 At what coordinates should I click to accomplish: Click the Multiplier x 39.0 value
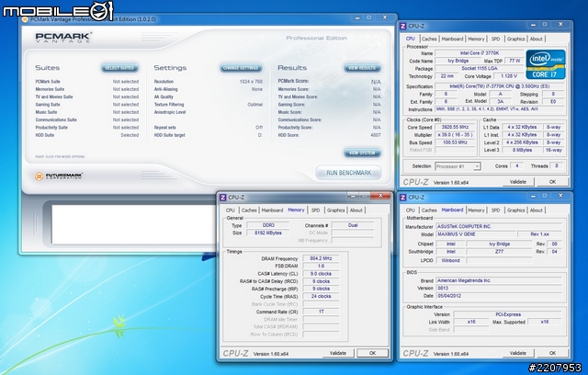click(455, 134)
